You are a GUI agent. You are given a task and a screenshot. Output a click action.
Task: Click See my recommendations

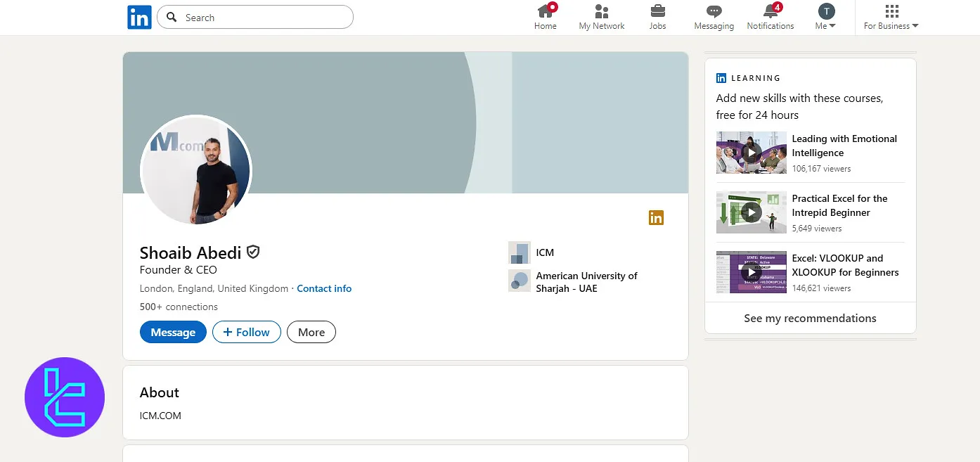810,318
